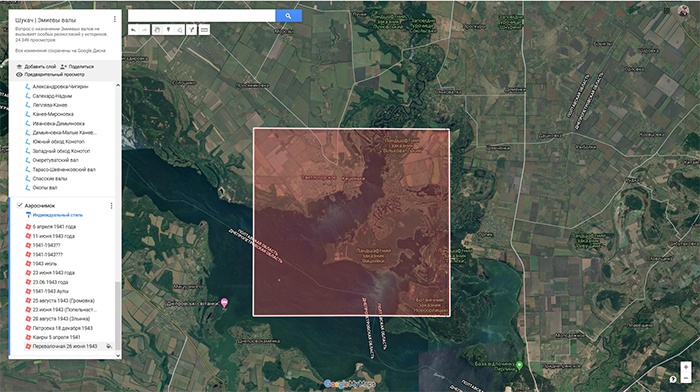The width and height of the screenshot is (700, 392).
Task: Select the hand pan tool
Action: pyautogui.click(x=157, y=30)
